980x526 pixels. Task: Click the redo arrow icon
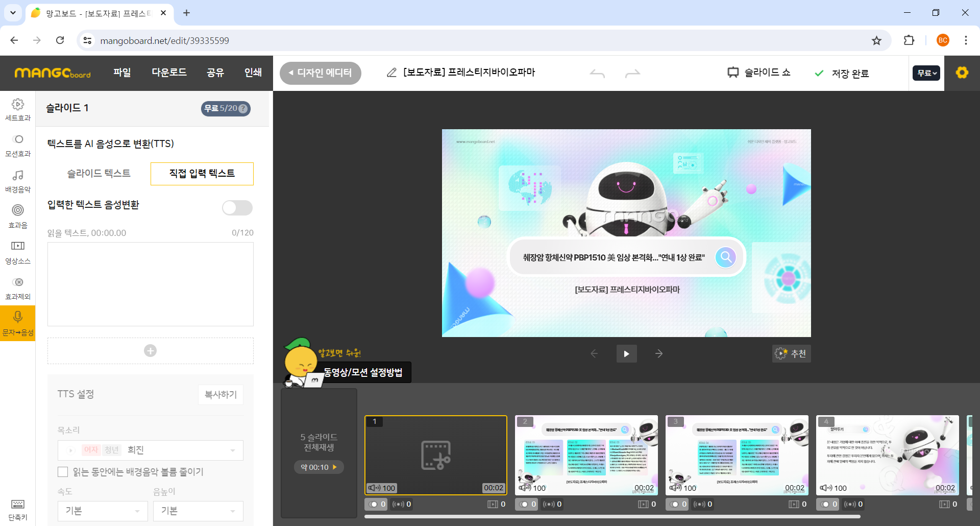[x=632, y=74]
